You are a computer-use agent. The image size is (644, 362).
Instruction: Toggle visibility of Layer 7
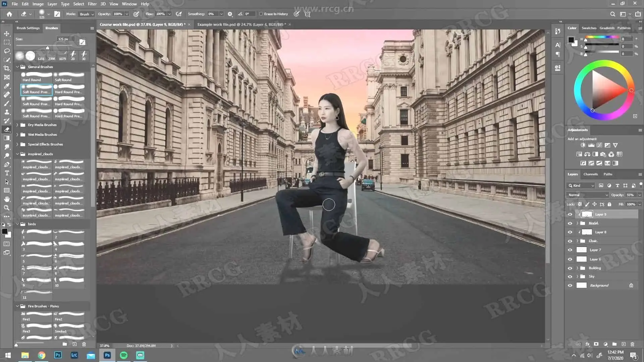(570, 250)
